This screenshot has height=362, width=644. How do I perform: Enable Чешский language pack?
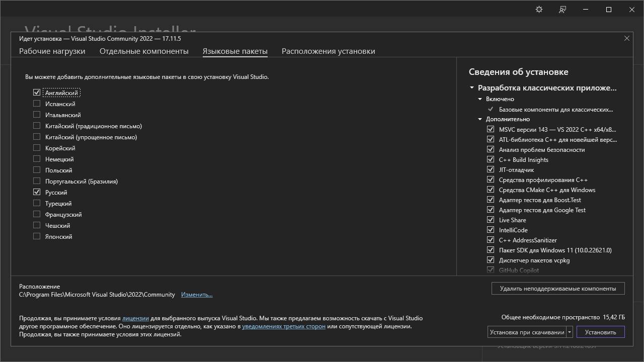coord(37,225)
